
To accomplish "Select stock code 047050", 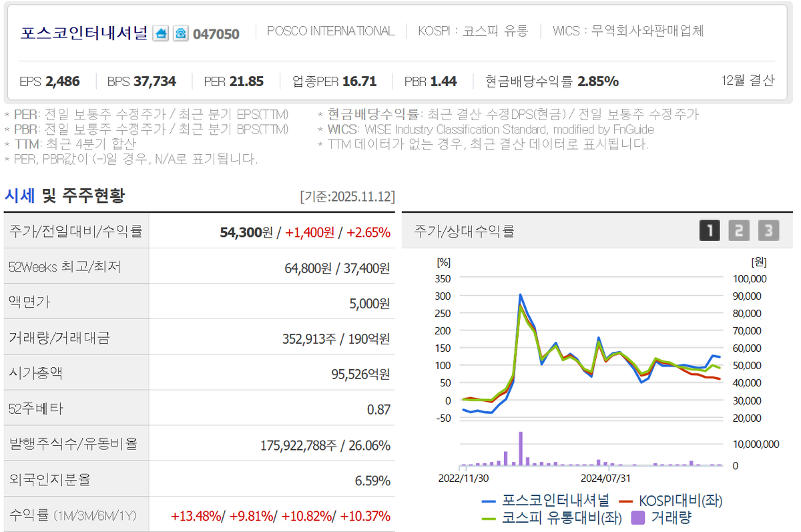I will 216,33.
